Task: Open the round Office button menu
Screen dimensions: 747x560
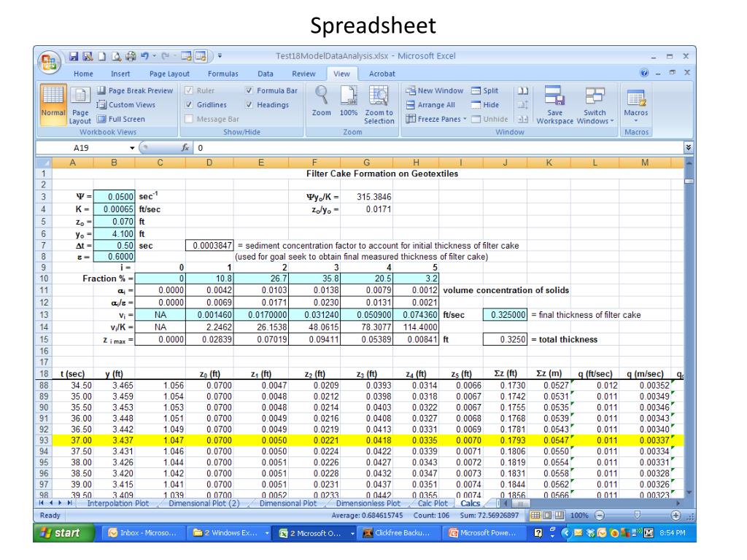Action: coord(49,63)
